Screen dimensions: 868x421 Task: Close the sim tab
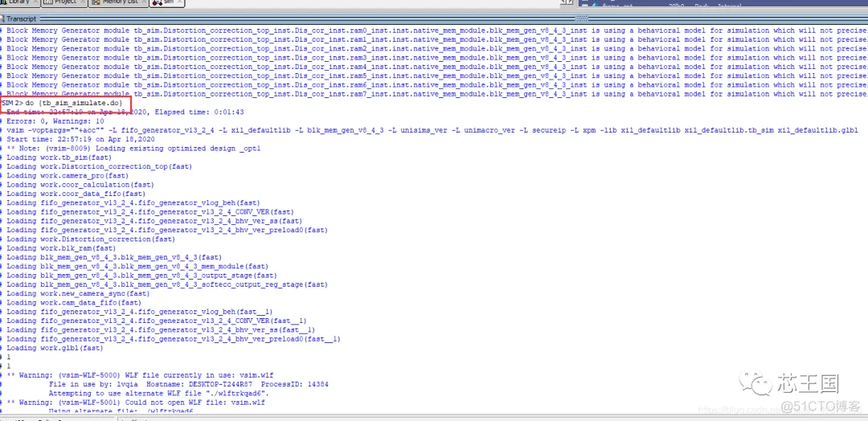point(181,2)
